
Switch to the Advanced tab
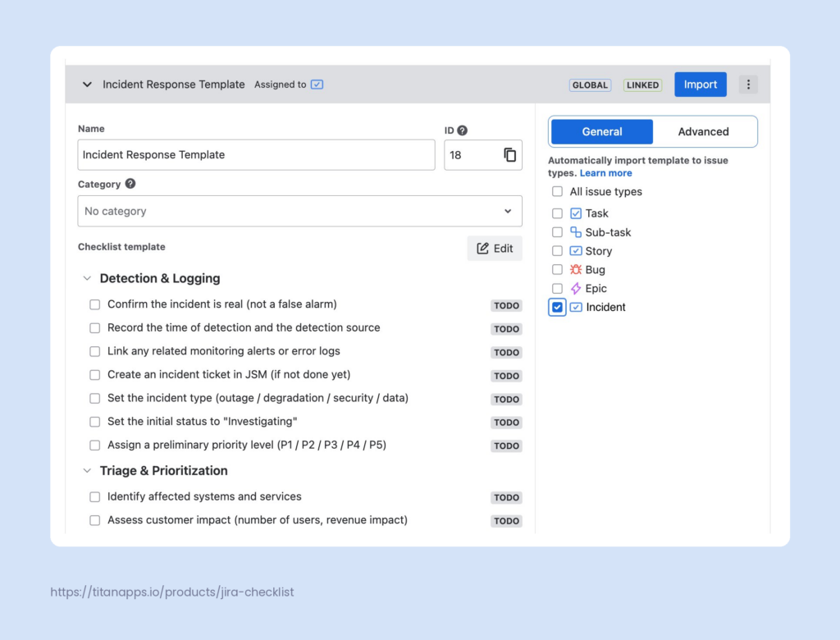(703, 132)
